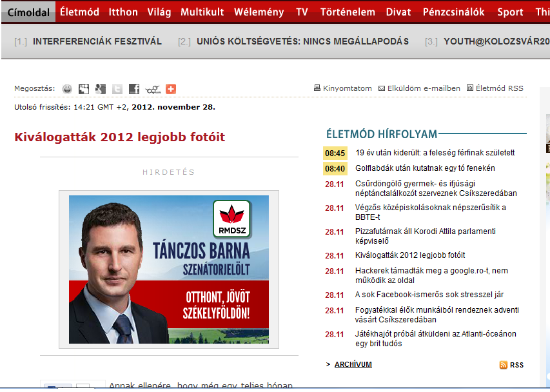
Task: Share article on Twitter icon
Action: (117, 89)
